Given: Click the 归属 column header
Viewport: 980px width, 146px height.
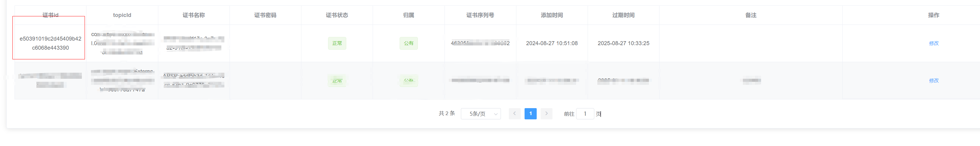Looking at the screenshot, I should (409, 15).
